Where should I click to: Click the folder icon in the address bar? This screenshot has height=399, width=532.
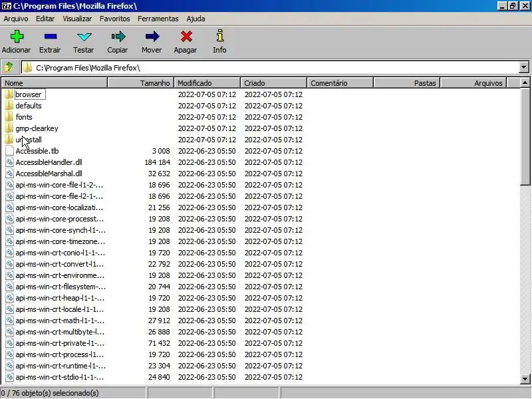[x=27, y=68]
